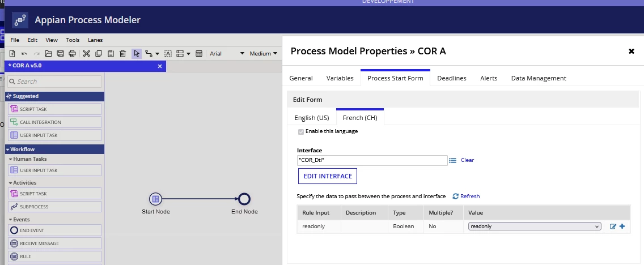
Task: Click the swimlane layout icon
Action: 180,54
